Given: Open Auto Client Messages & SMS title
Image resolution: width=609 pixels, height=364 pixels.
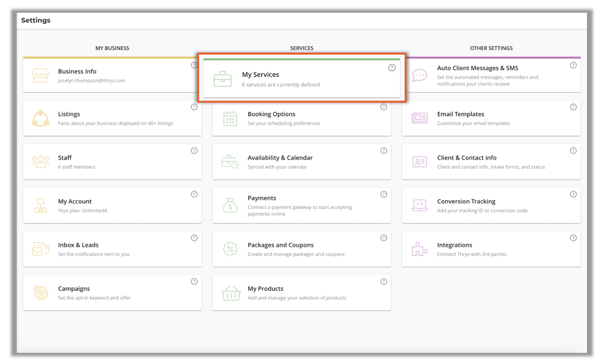Looking at the screenshot, I should [478, 68].
